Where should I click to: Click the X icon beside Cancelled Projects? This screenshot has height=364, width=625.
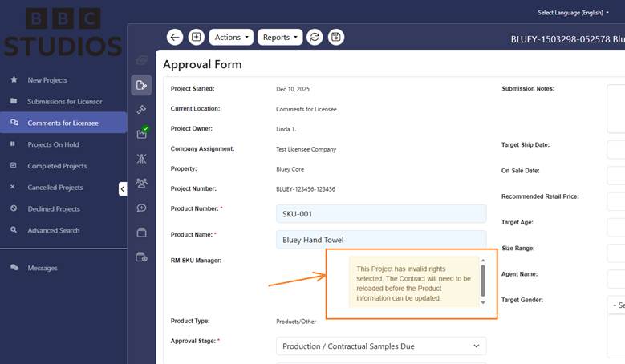pos(13,187)
